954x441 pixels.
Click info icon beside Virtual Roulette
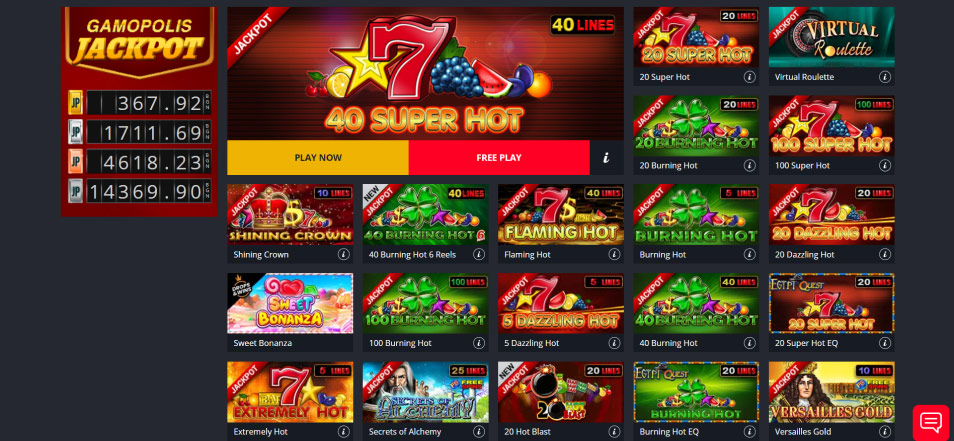[x=885, y=77]
